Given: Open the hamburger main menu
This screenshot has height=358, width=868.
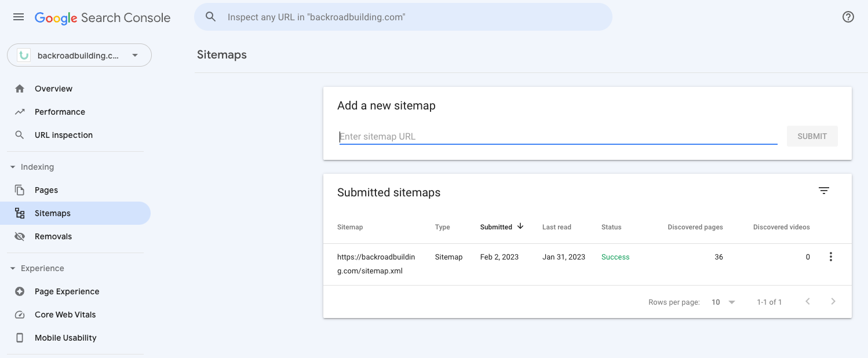Looking at the screenshot, I should click(19, 17).
